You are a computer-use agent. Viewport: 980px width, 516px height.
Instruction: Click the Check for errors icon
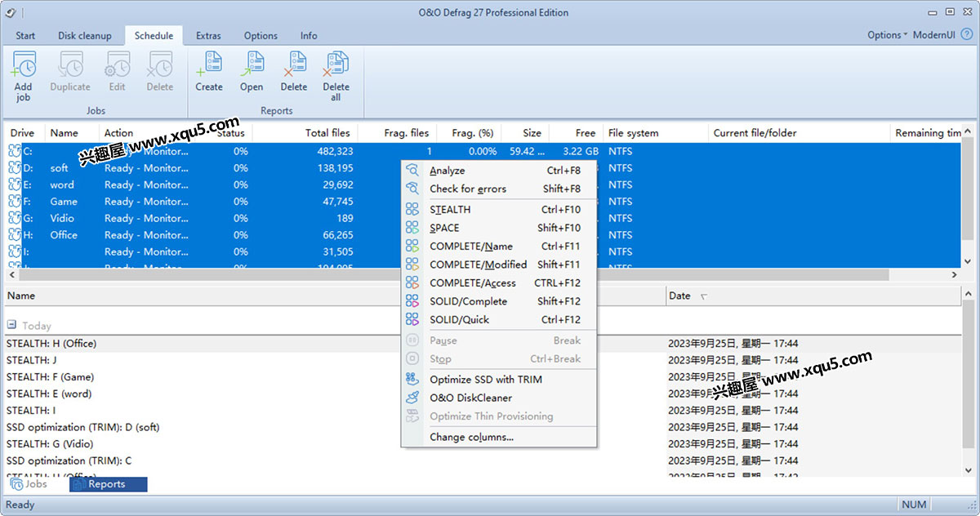pyautogui.click(x=412, y=189)
